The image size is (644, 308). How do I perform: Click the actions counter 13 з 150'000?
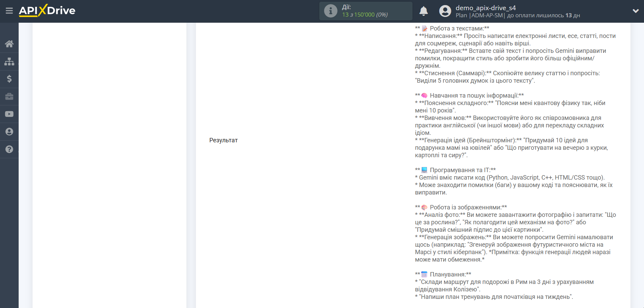coord(365,15)
